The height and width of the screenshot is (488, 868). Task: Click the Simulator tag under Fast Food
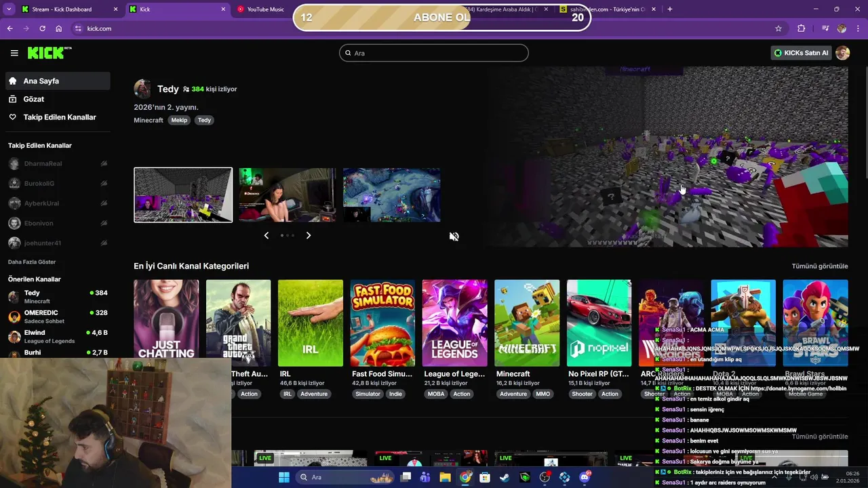pyautogui.click(x=368, y=394)
